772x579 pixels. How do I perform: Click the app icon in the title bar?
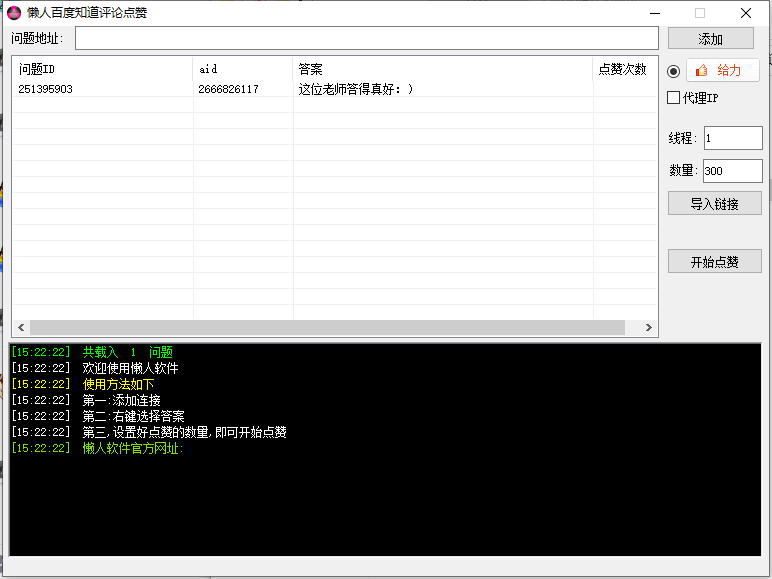point(14,13)
